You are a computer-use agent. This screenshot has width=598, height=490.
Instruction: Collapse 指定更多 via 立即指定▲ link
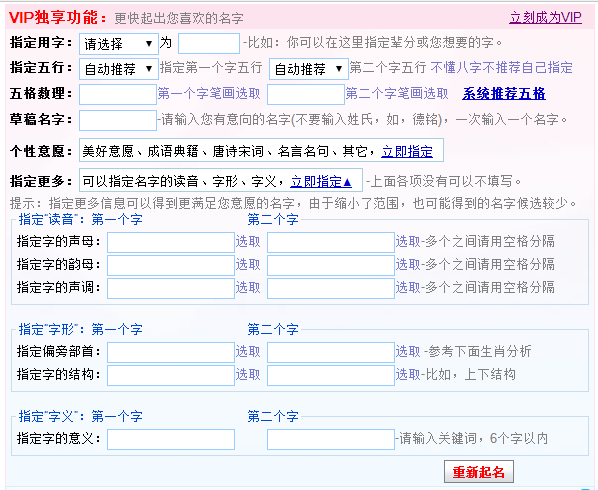coord(321,182)
